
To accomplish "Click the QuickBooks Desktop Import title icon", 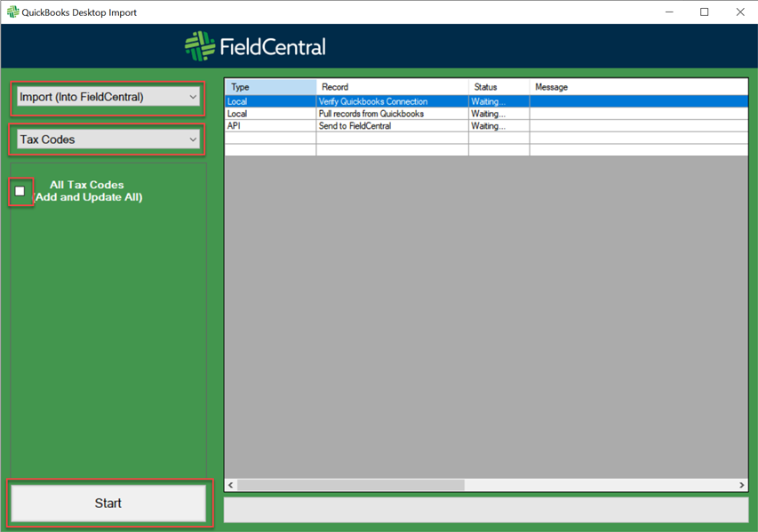I will [x=12, y=12].
